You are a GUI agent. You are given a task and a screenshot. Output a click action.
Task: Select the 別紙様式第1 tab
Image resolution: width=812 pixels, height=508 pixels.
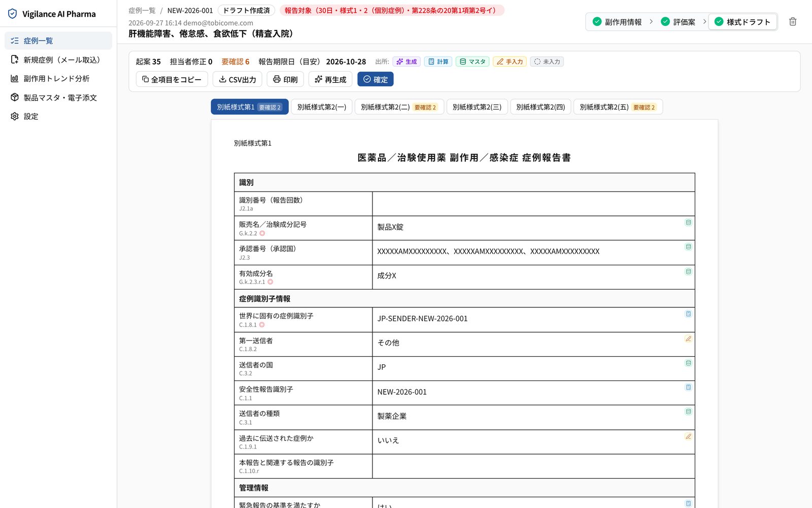click(250, 107)
